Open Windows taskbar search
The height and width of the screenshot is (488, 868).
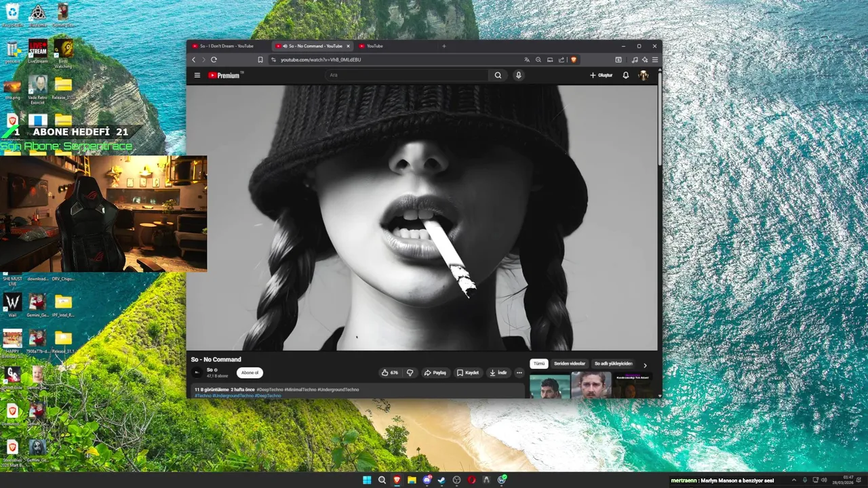[x=382, y=480]
